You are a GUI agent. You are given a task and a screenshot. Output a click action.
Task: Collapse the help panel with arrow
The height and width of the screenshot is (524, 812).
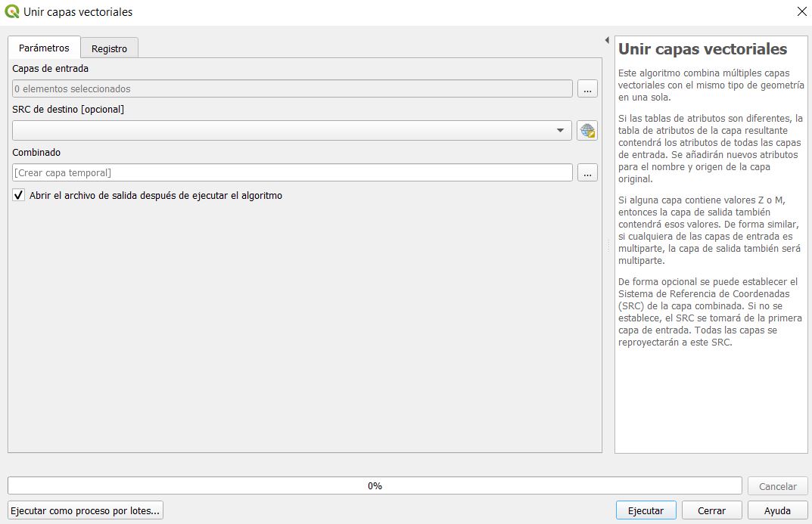coord(607,40)
